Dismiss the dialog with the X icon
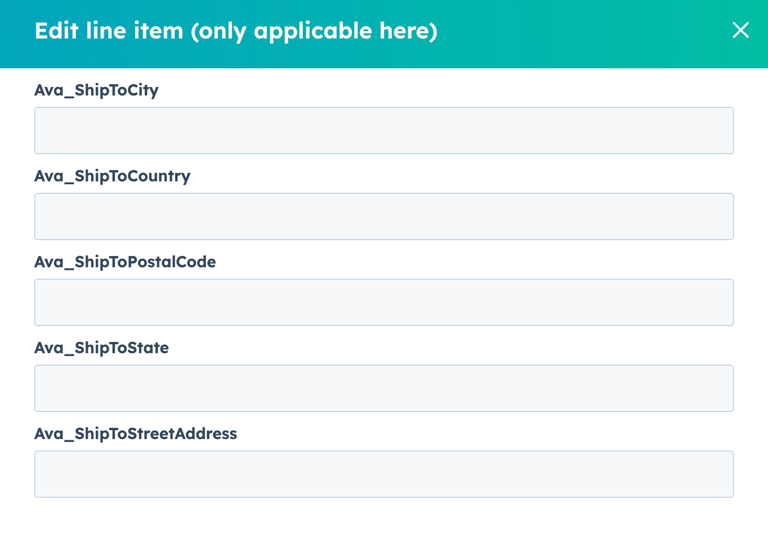The height and width of the screenshot is (538, 768). click(x=740, y=30)
